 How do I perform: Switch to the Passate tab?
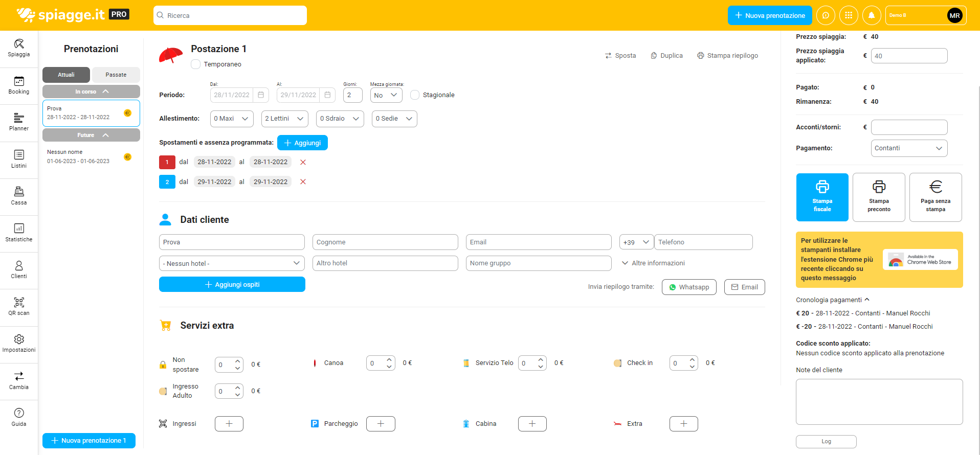pyautogui.click(x=116, y=75)
